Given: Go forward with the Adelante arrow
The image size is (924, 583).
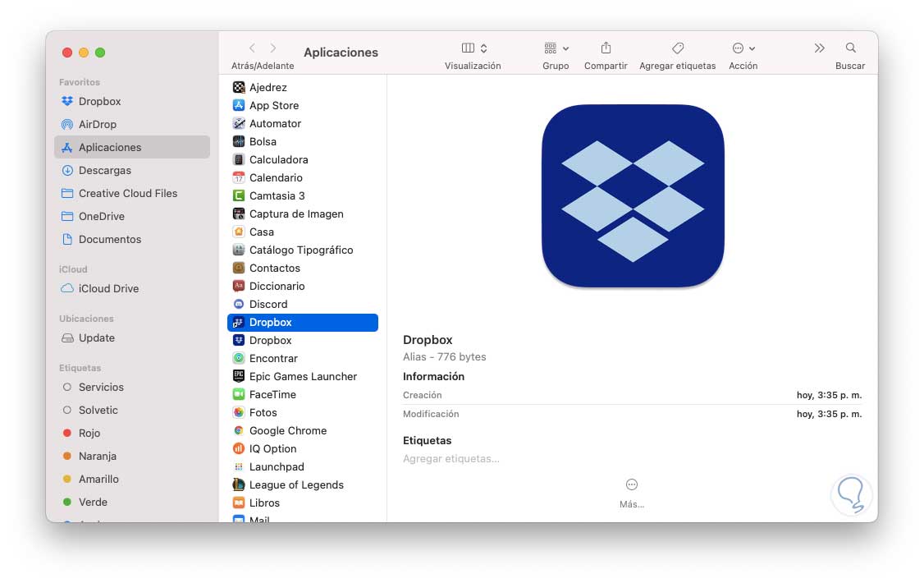Looking at the screenshot, I should pyautogui.click(x=272, y=48).
